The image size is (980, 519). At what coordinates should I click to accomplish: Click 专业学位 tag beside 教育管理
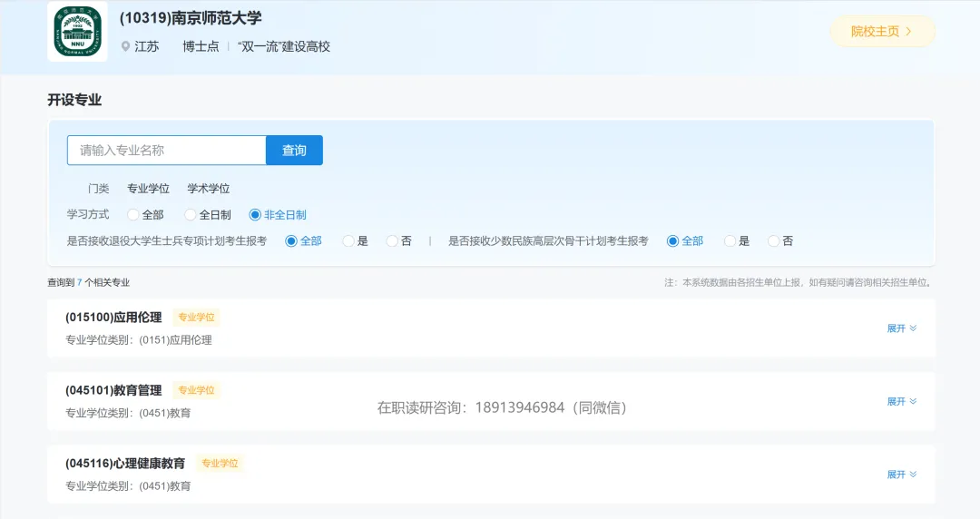tap(196, 391)
